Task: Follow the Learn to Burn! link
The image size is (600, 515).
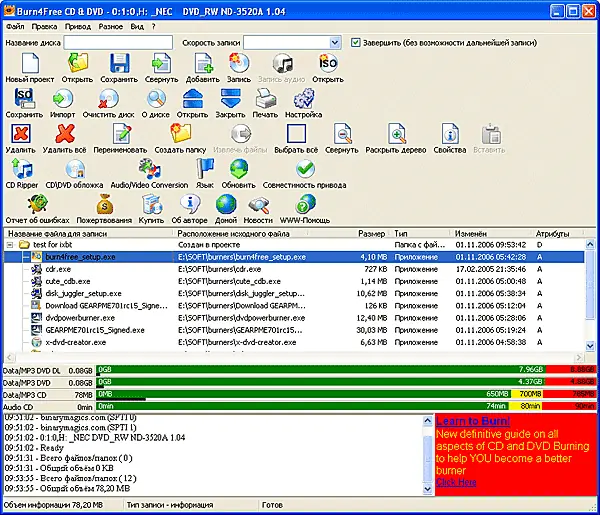Action: (x=473, y=421)
